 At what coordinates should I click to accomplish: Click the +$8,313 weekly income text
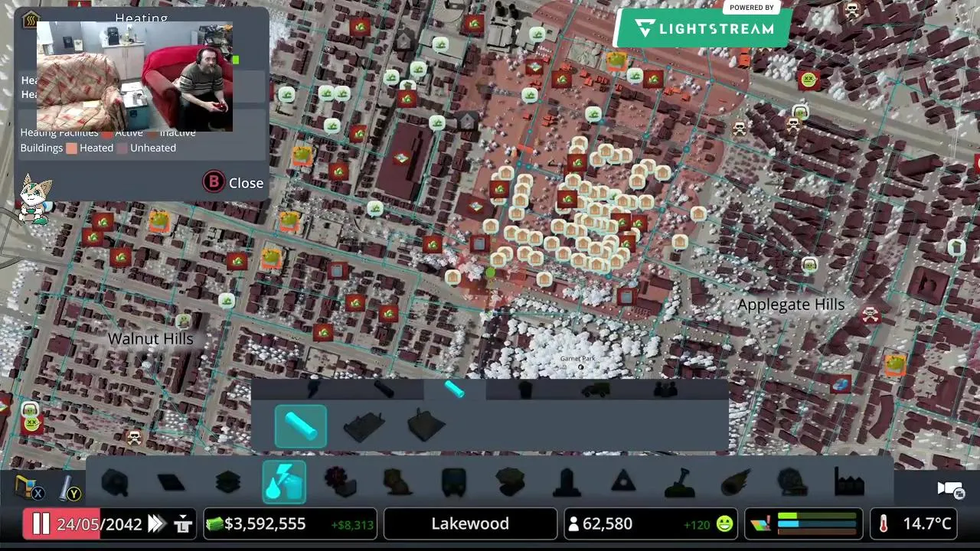(x=352, y=525)
